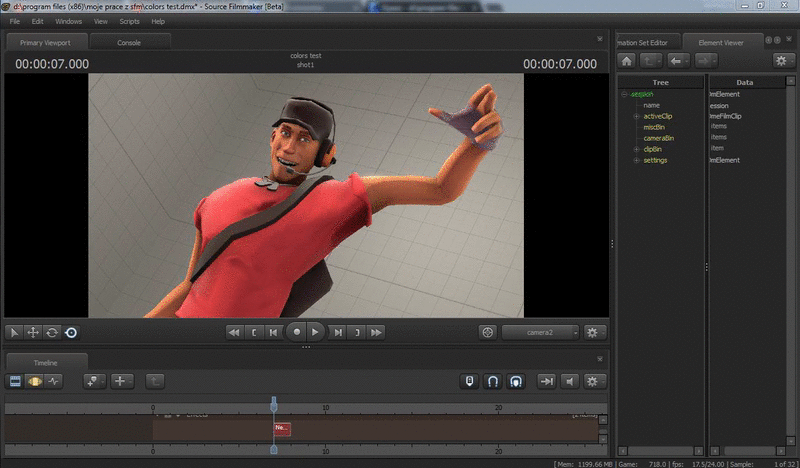800x468 pixels.
Task: Switch to the graph editor mode
Action: [x=54, y=381]
